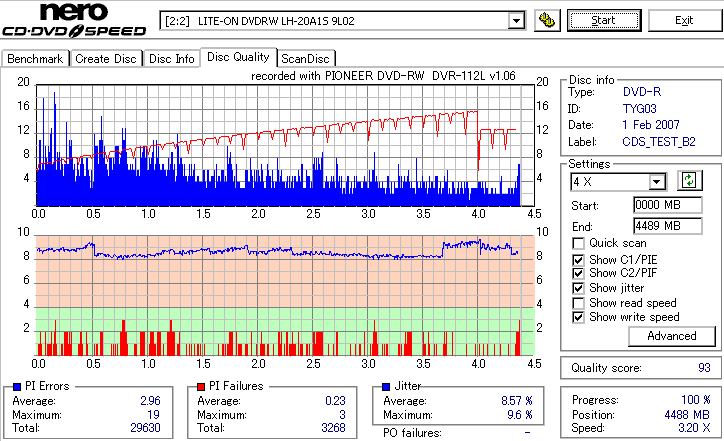
Task: Click the red PI Failures legend square
Action: [201, 387]
